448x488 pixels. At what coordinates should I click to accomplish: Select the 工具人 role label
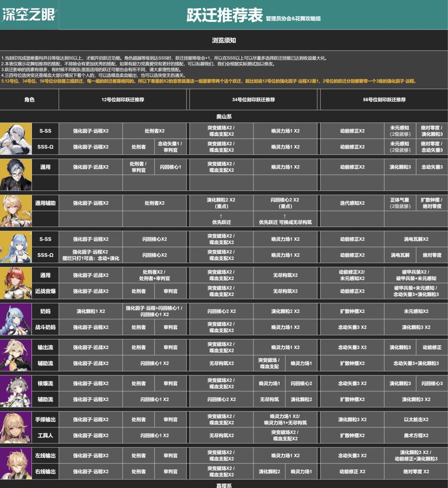coord(45,436)
